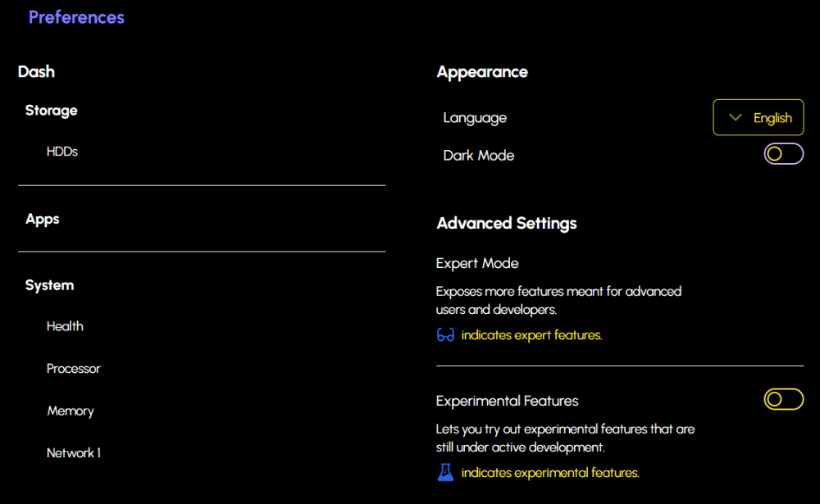The width and height of the screenshot is (820, 504).
Task: Select Processor in System list
Action: (74, 369)
